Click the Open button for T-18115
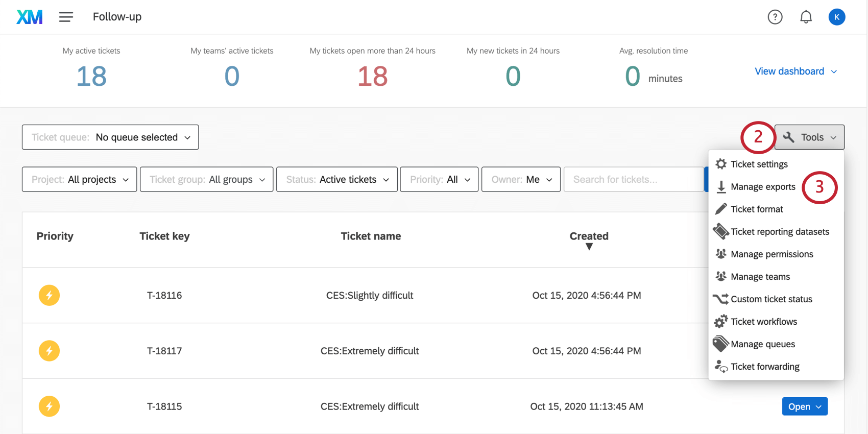 805,406
